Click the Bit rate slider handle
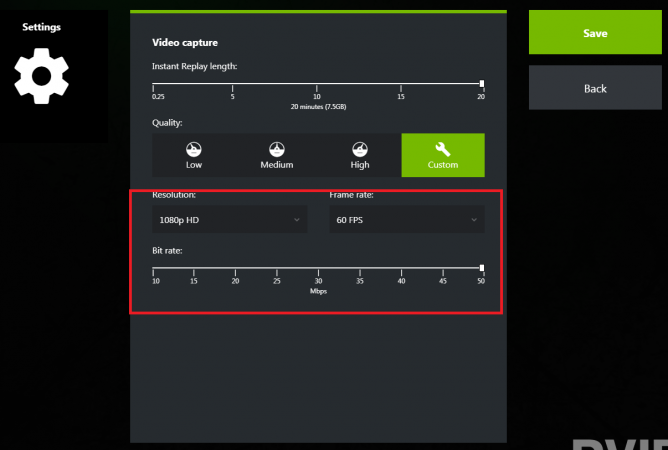This screenshot has width=668, height=450. [x=482, y=268]
